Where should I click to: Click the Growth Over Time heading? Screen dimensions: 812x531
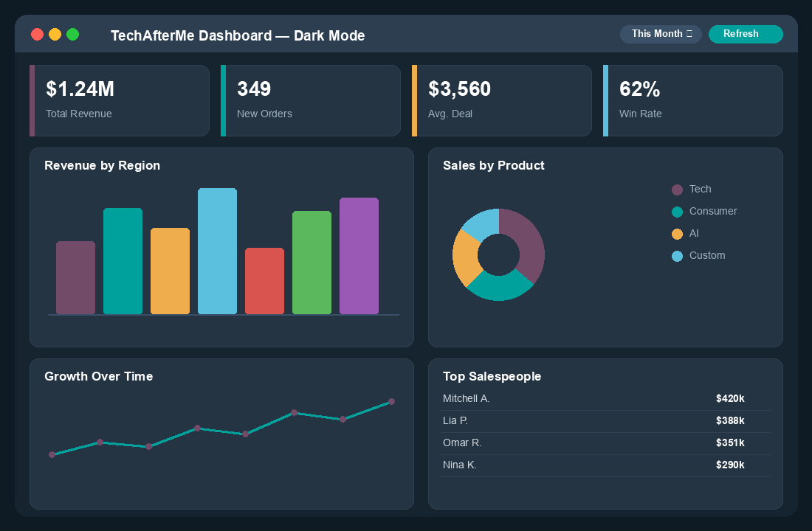pos(98,376)
